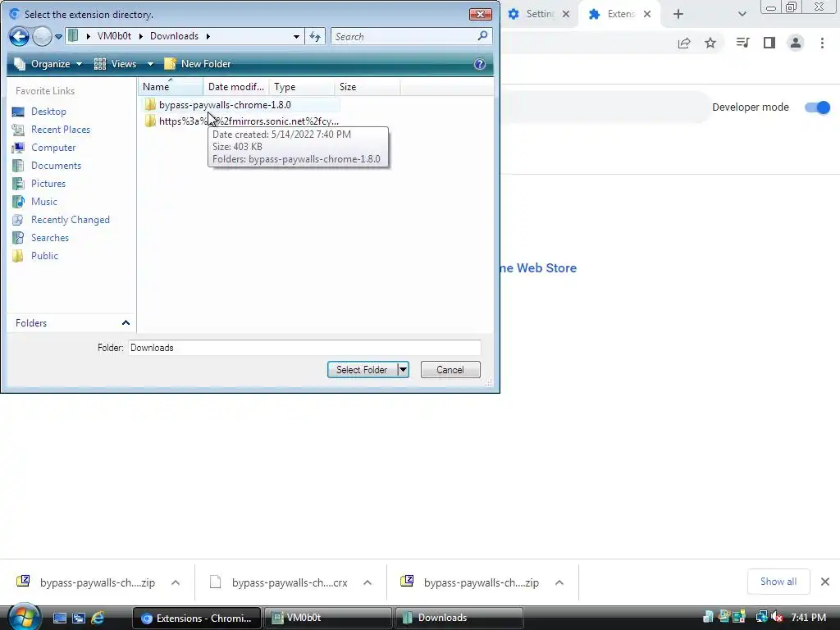The height and width of the screenshot is (630, 840).
Task: Click the refresh button beside the address bar
Action: (315, 36)
